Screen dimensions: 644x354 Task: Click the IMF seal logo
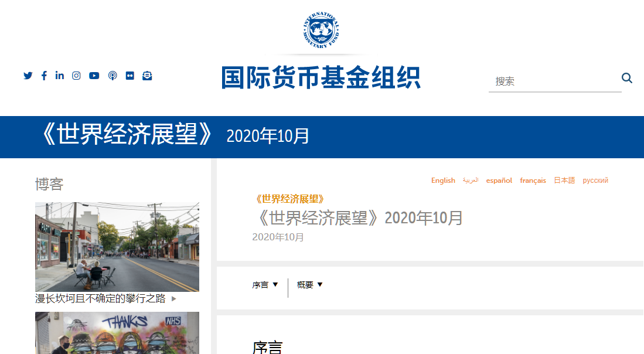pyautogui.click(x=321, y=30)
